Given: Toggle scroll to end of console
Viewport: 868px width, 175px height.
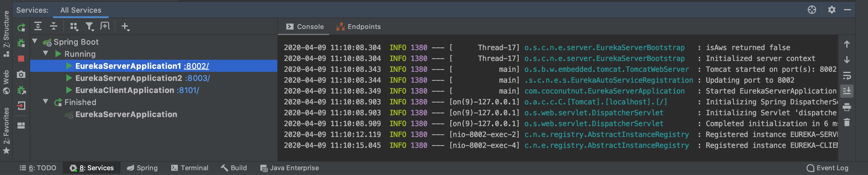Looking at the screenshot, I should click(847, 91).
